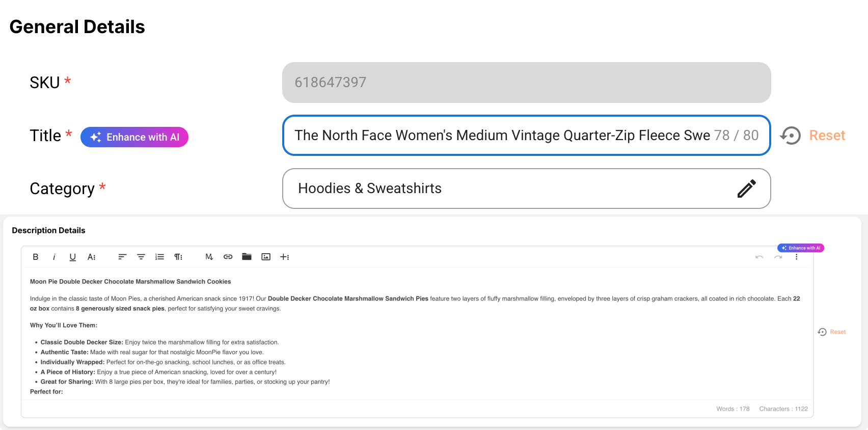Click the 'Description Details' heading

48,230
